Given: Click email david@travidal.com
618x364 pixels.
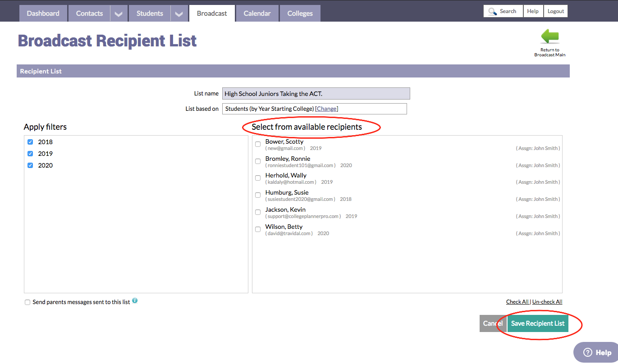Looking at the screenshot, I should pyautogui.click(x=289, y=233).
